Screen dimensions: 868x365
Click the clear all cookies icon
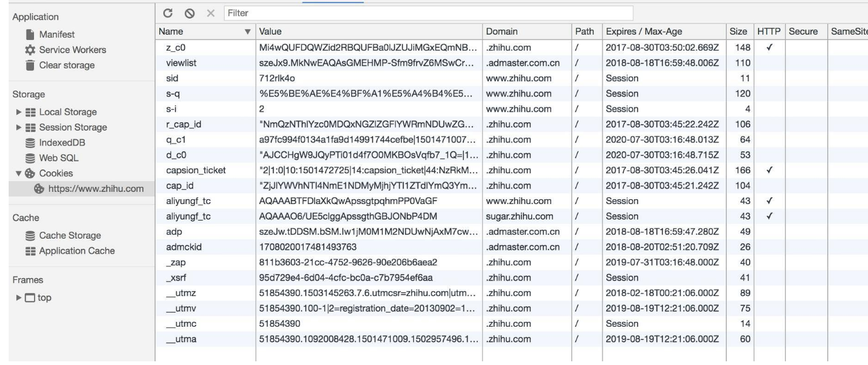189,13
